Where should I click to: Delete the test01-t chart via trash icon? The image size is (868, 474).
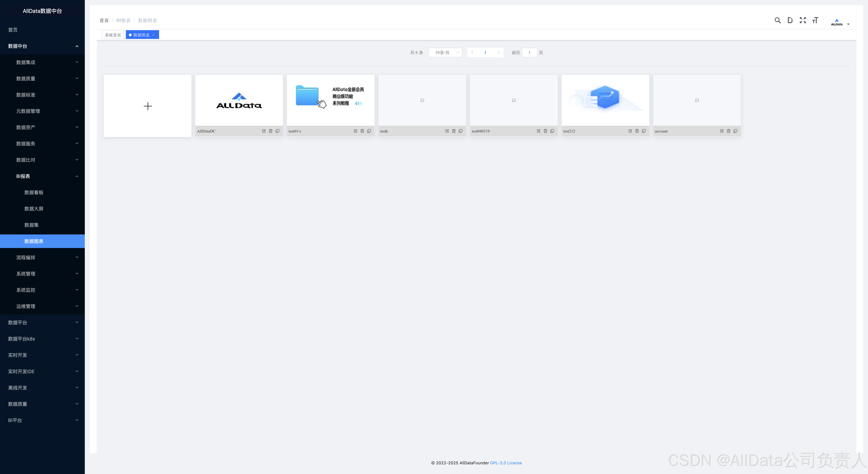362,131
